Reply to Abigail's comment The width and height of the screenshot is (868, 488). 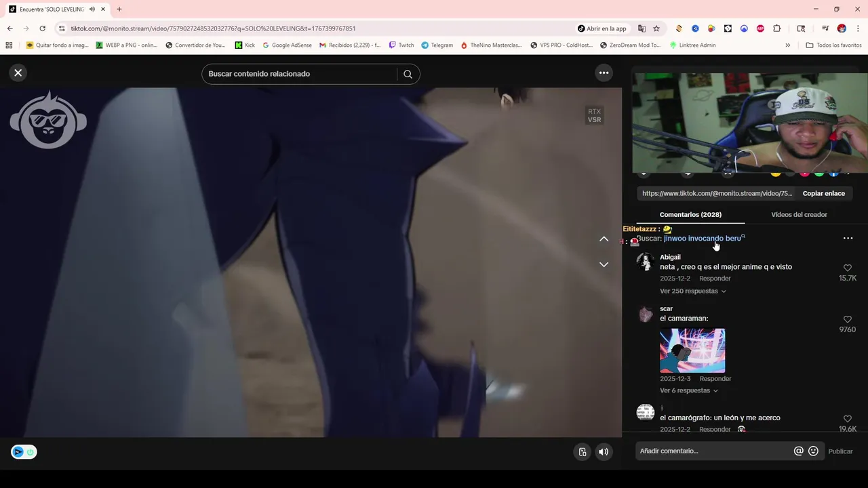[x=715, y=279]
